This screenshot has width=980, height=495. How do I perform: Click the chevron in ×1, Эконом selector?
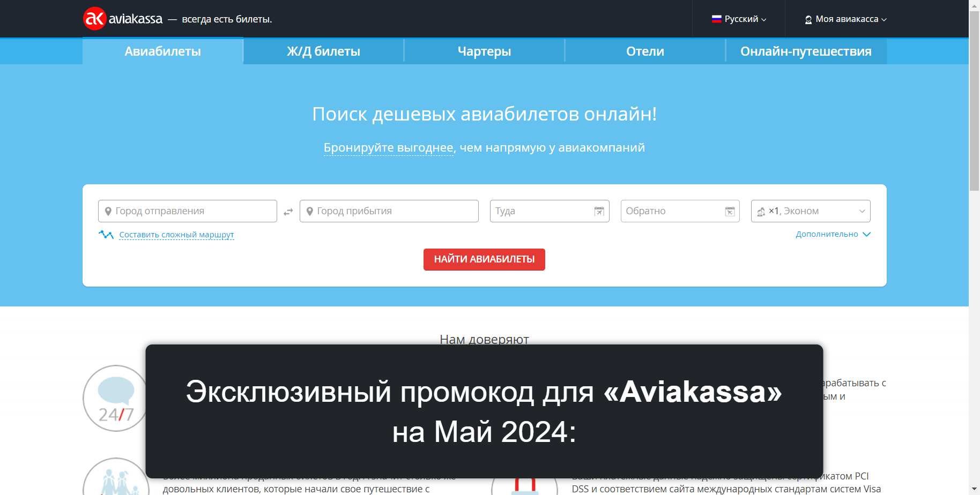862,212
